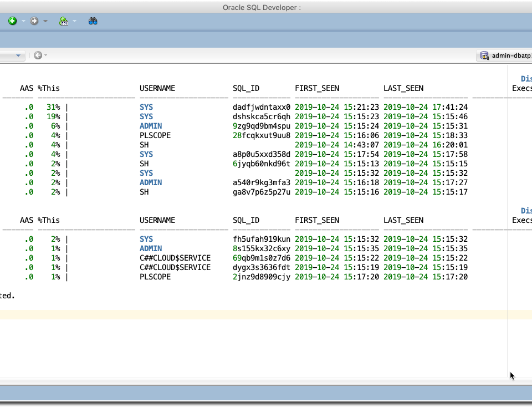Screen dimensions: 532x407
Task: Select the admin-dbatp connection selector
Action: [x=504, y=55]
